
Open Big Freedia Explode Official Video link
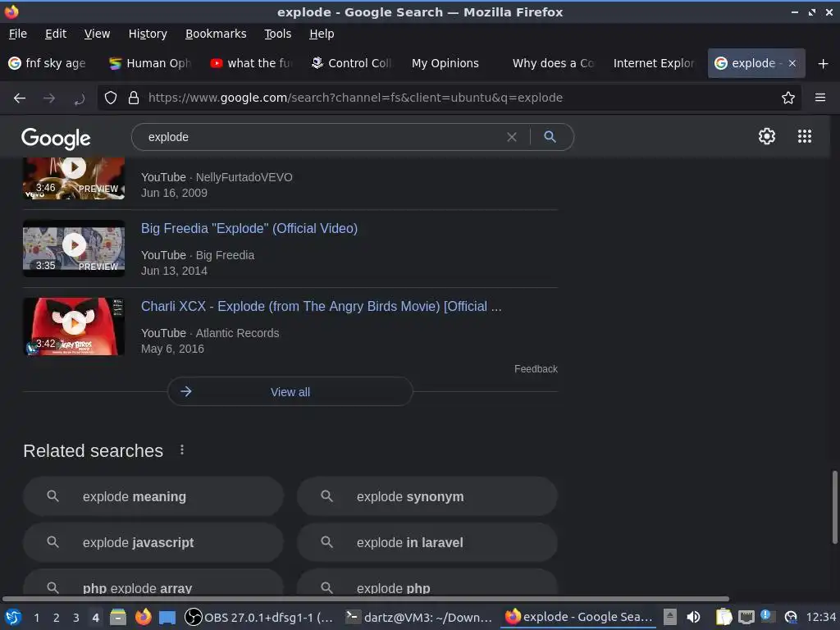pyautogui.click(x=249, y=228)
